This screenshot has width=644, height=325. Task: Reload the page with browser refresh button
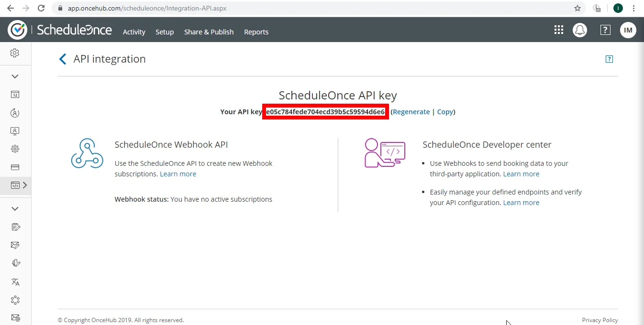[x=42, y=8]
